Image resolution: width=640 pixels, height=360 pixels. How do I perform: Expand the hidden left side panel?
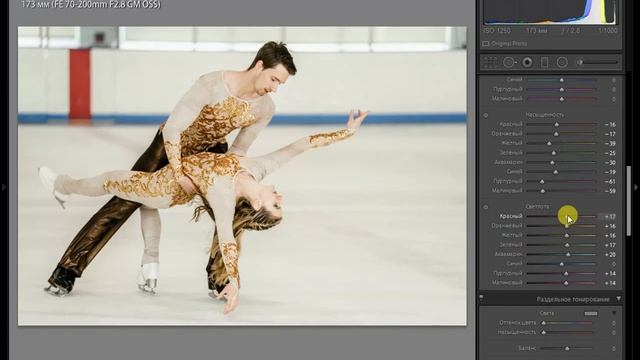[x=4, y=187]
